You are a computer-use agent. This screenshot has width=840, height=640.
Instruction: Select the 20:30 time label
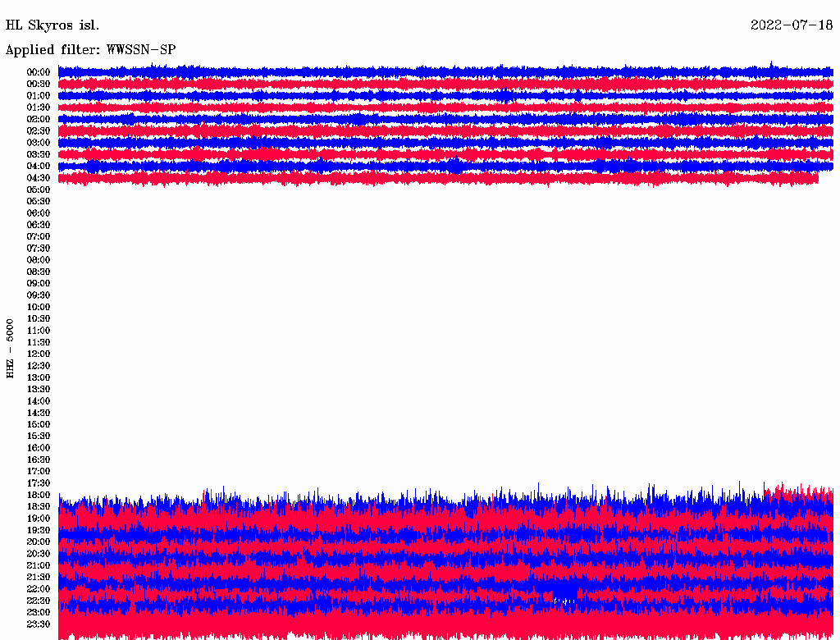tap(39, 554)
